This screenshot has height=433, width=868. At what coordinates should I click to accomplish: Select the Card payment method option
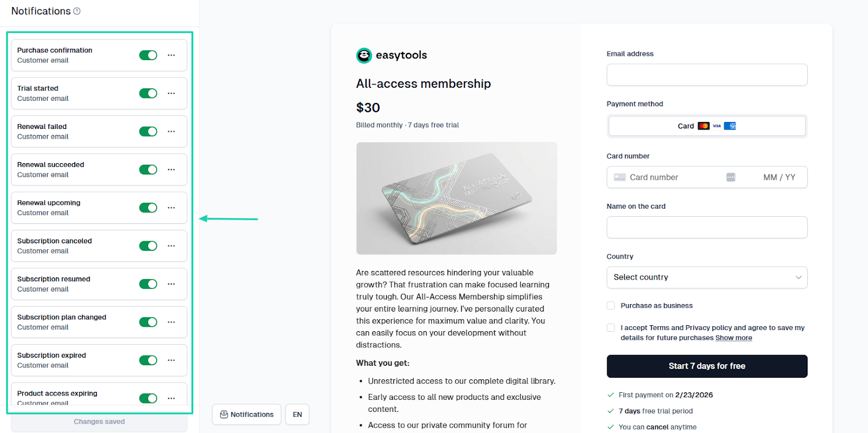(707, 126)
